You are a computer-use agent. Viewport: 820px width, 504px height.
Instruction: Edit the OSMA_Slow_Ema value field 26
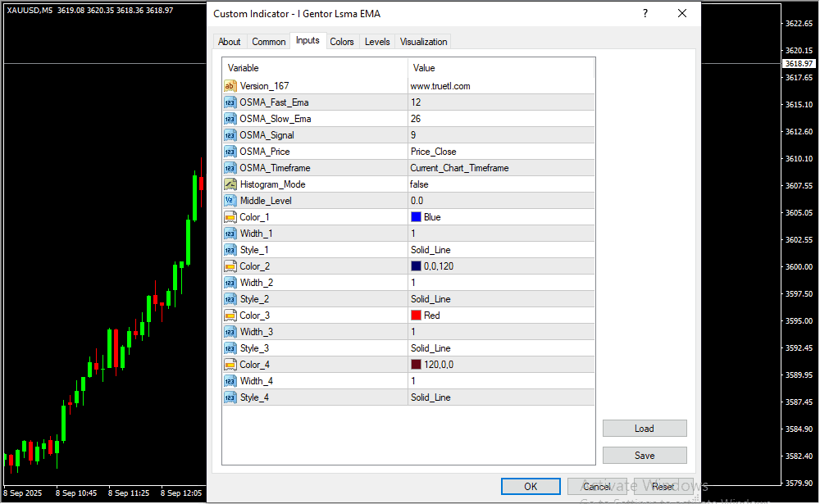click(x=501, y=119)
